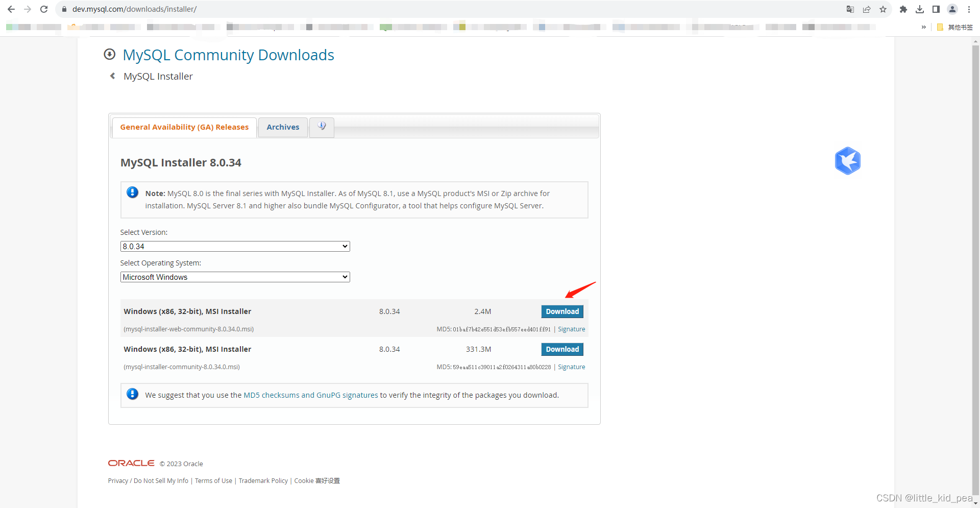
Task: Click the site lock icon in address bar
Action: [x=64, y=9]
